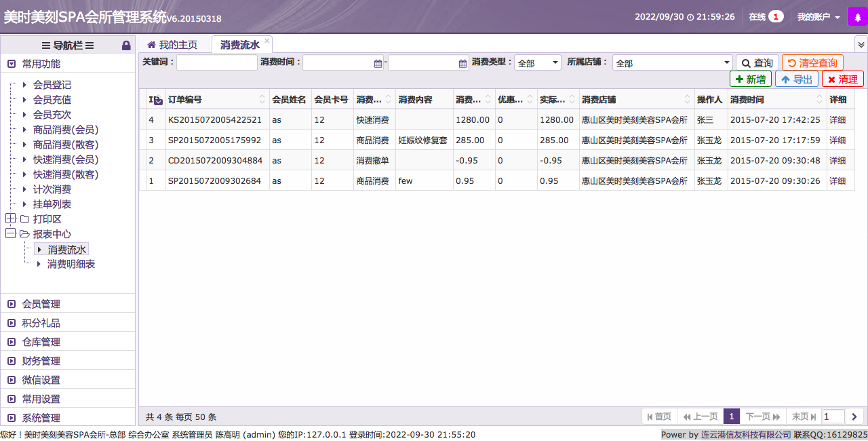
Task: Expand the 打印区 tree folder
Action: coord(11,218)
